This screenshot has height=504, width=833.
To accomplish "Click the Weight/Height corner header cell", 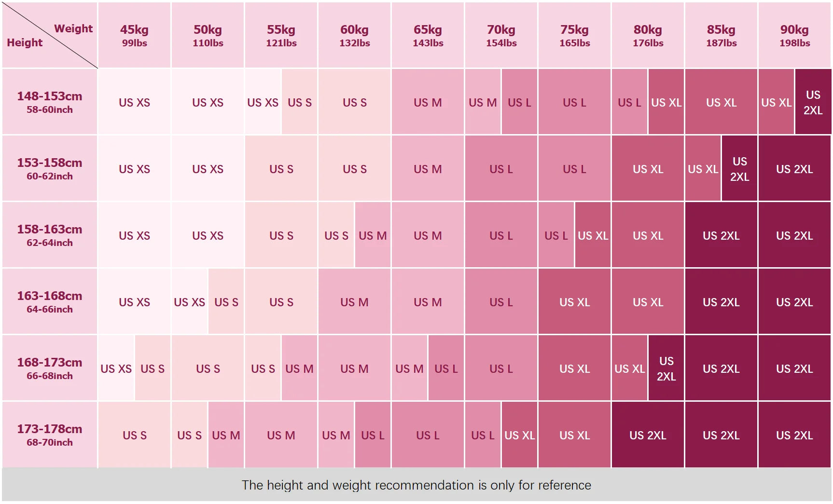I will coord(50,35).
